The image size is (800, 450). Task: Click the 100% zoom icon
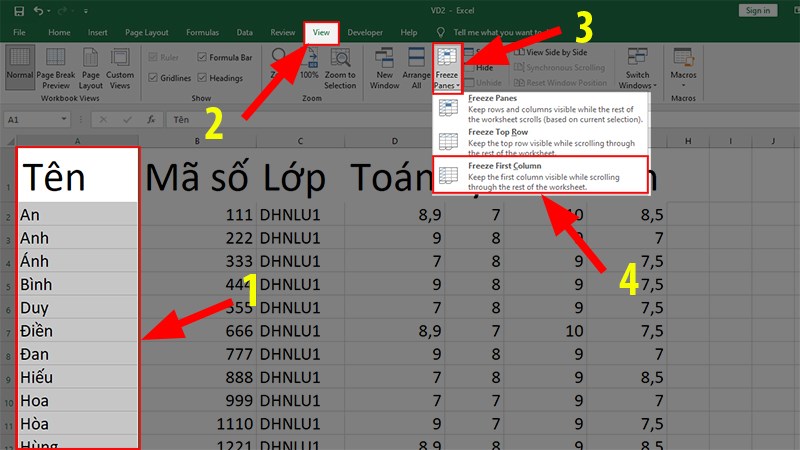(x=309, y=66)
